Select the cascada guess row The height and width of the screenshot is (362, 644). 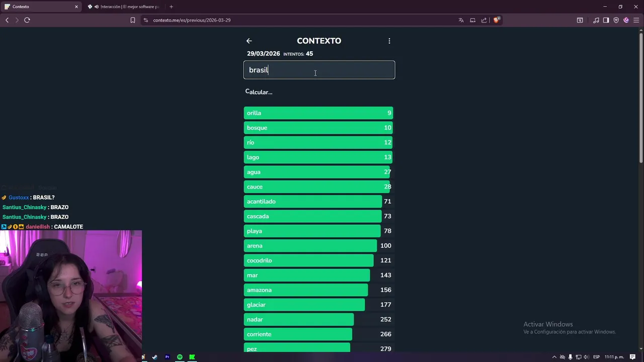[319, 216]
